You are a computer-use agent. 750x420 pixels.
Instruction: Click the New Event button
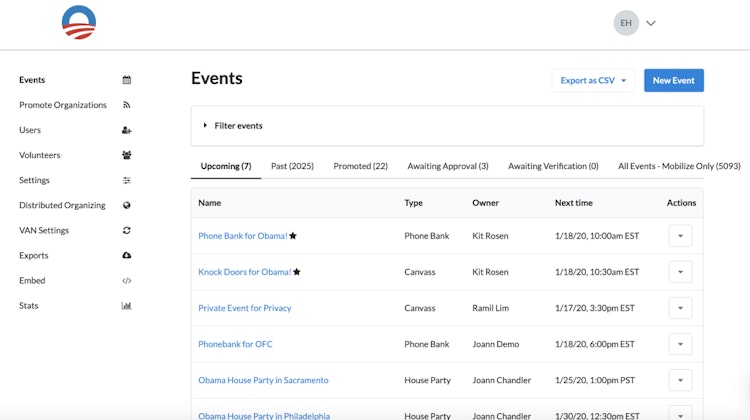[674, 80]
